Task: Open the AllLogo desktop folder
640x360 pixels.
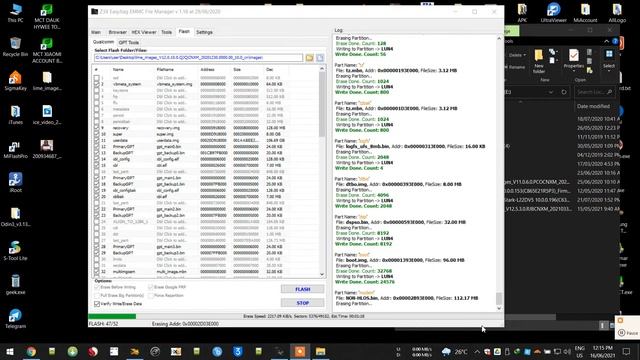Action: (617, 12)
